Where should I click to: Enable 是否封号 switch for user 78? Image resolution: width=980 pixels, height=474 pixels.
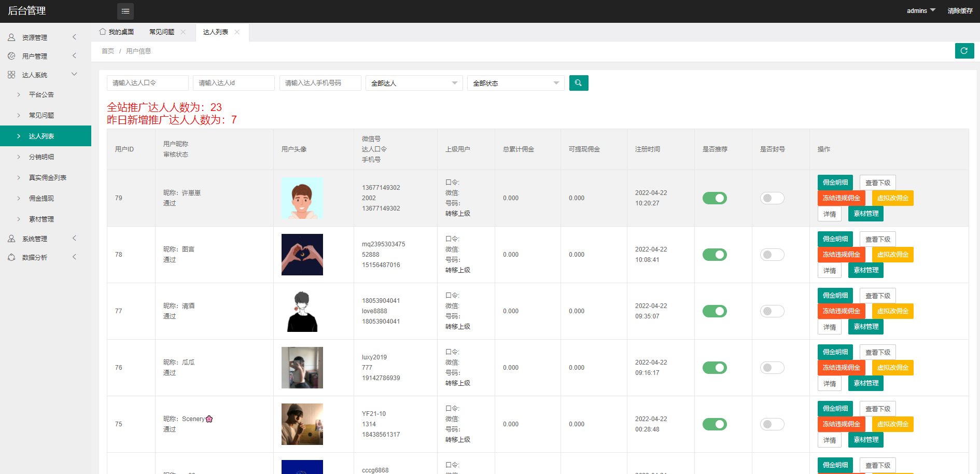[x=772, y=255]
